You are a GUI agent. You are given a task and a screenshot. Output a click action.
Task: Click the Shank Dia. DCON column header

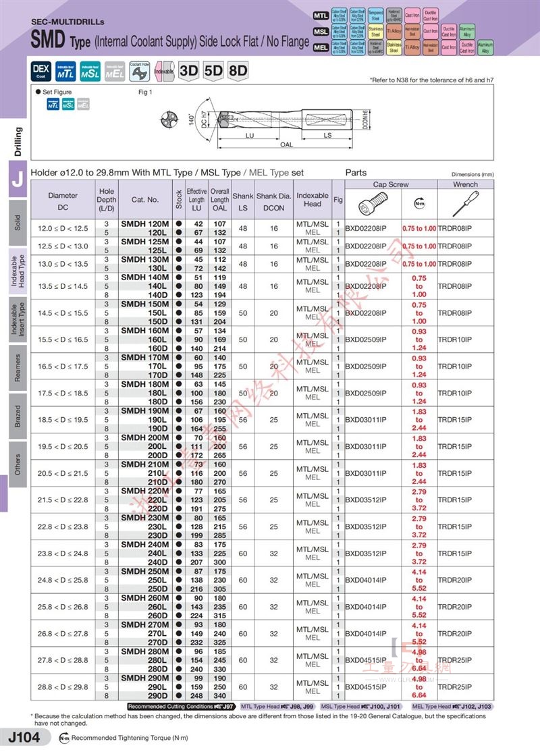coord(274,200)
